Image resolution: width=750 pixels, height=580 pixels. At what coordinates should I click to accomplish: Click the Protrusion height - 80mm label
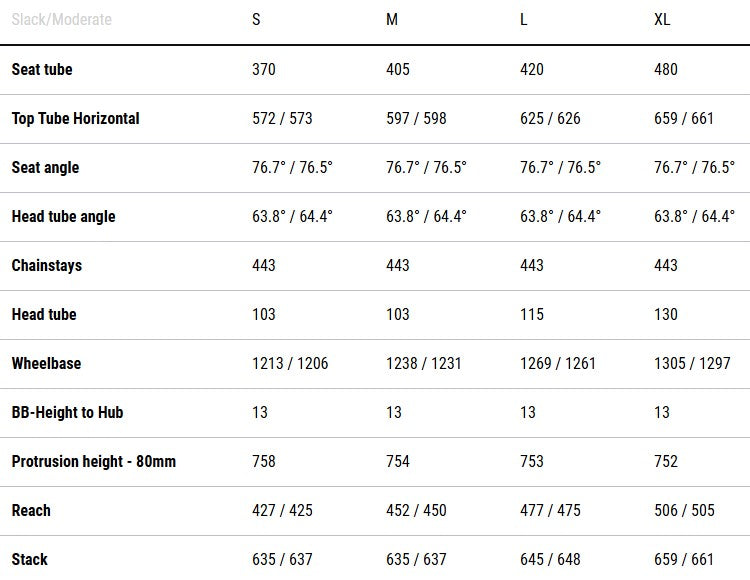(93, 461)
